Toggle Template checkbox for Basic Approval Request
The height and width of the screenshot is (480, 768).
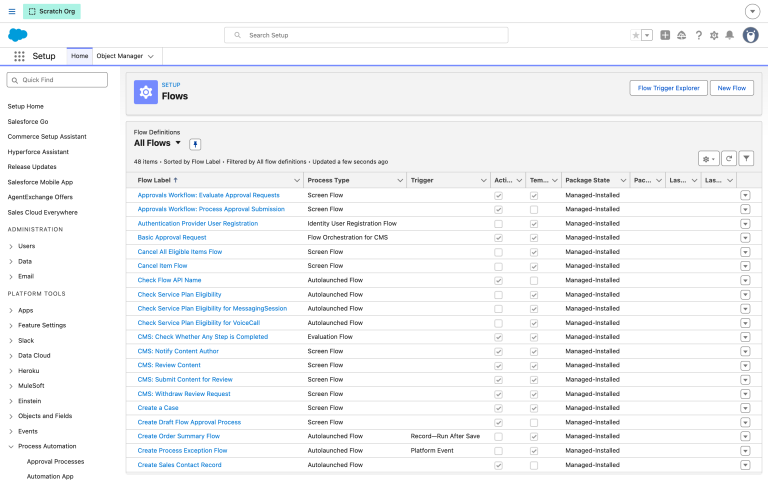click(x=534, y=238)
